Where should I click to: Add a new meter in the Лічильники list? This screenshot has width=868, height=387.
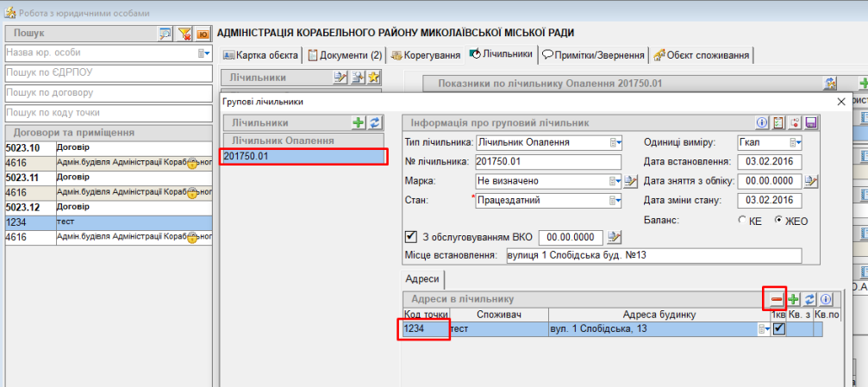[x=359, y=123]
